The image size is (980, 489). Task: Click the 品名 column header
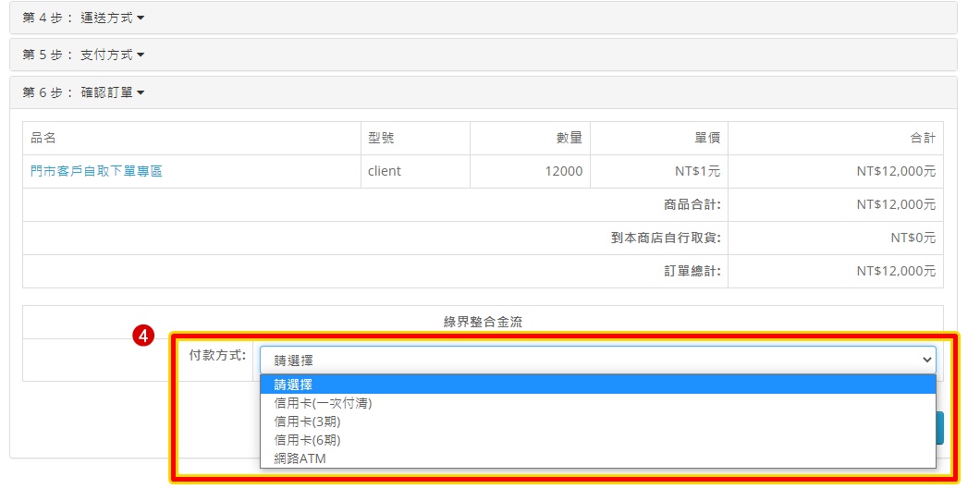tap(43, 138)
